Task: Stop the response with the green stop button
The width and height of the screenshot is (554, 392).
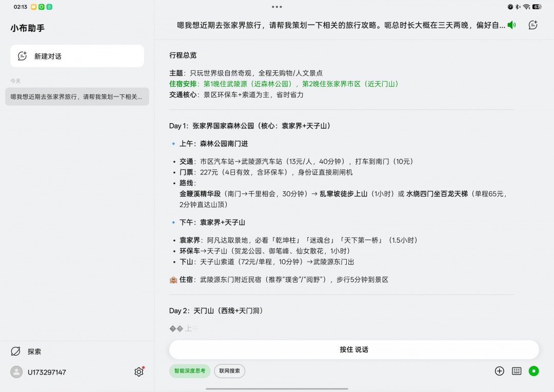Action: (533, 371)
